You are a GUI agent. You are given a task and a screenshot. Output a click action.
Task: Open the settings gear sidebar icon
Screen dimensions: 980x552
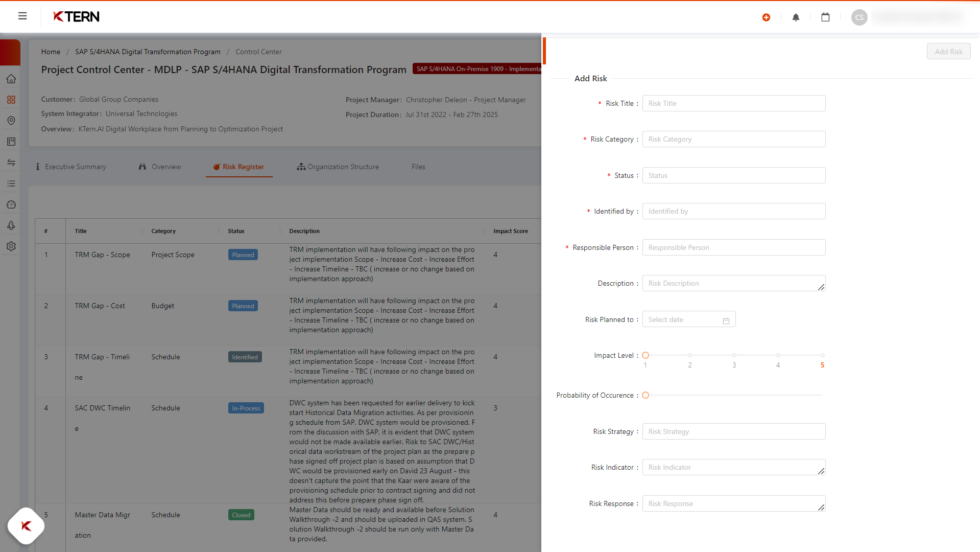[x=11, y=246]
